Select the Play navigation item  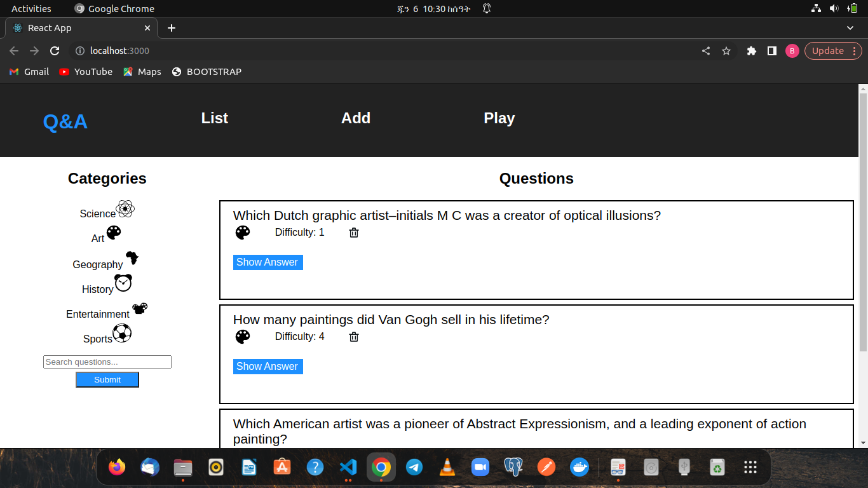[499, 118]
